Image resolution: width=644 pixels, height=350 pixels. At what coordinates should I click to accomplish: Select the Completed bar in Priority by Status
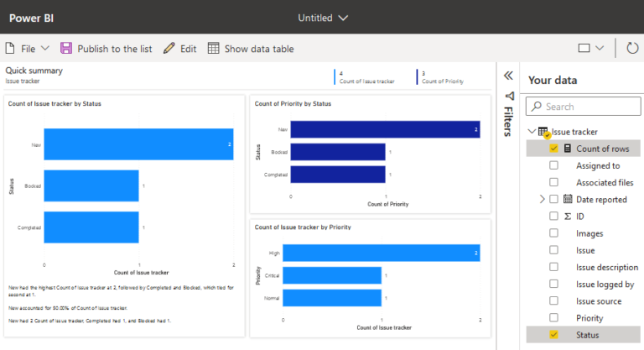pos(338,175)
